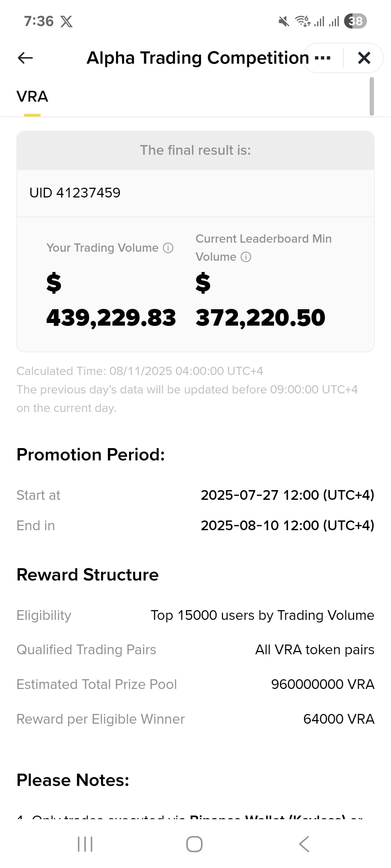This screenshot has width=391, height=868.
Task: Select the VRA tab
Action: pos(32,97)
